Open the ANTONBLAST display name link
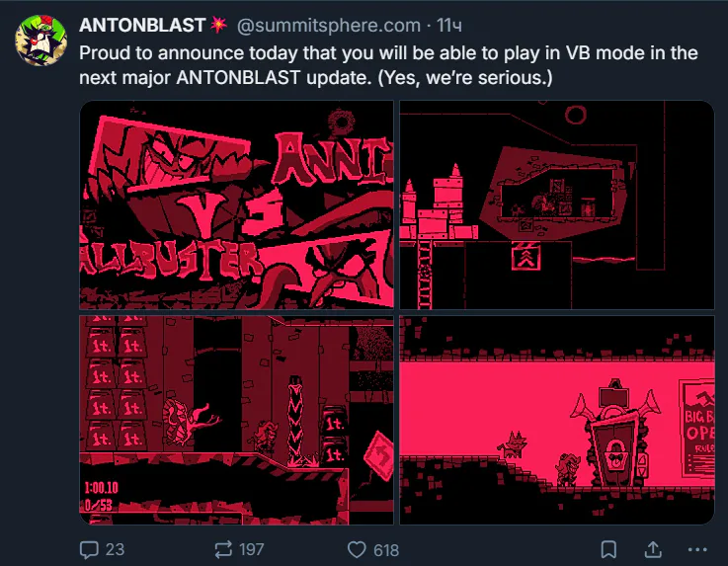Viewport: 728px width, 566px height. pyautogui.click(x=142, y=25)
